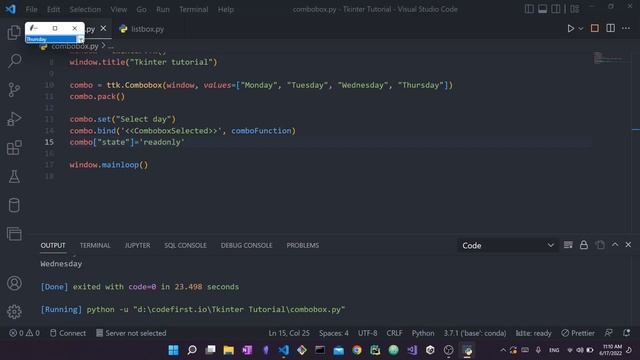Select interpreter 3.7.1 base conda
Viewport: 640px width, 360px height.
[475, 333]
